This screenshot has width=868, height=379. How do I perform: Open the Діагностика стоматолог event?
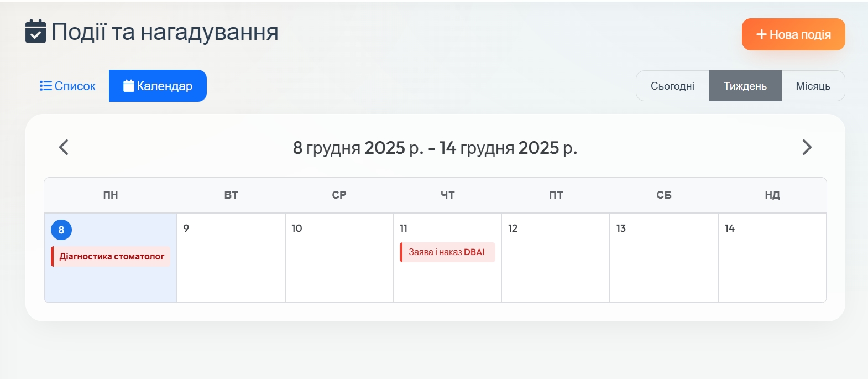click(111, 256)
